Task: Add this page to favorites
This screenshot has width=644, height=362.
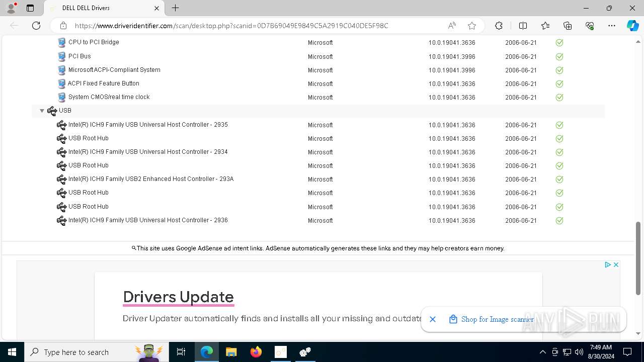Action: [x=472, y=26]
